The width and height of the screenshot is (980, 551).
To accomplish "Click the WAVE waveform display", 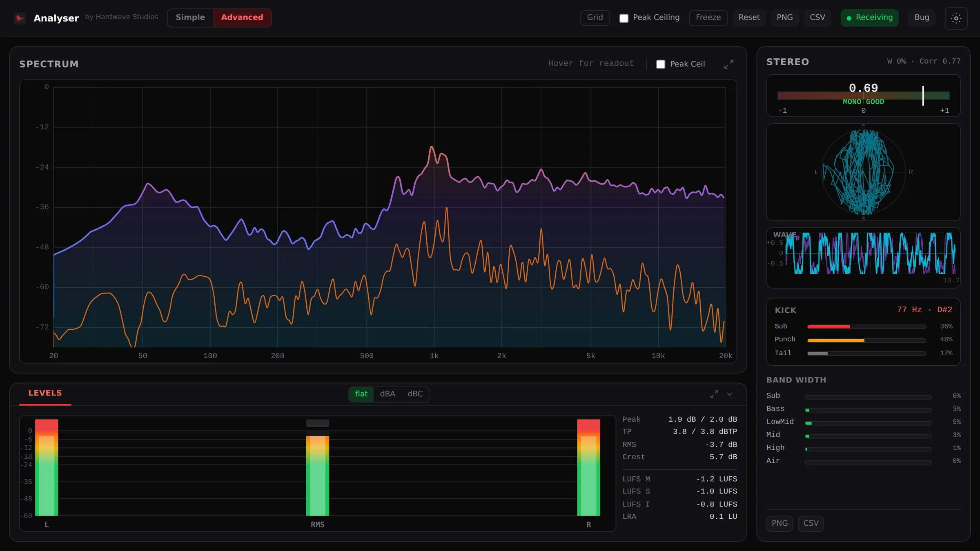I will [863, 258].
